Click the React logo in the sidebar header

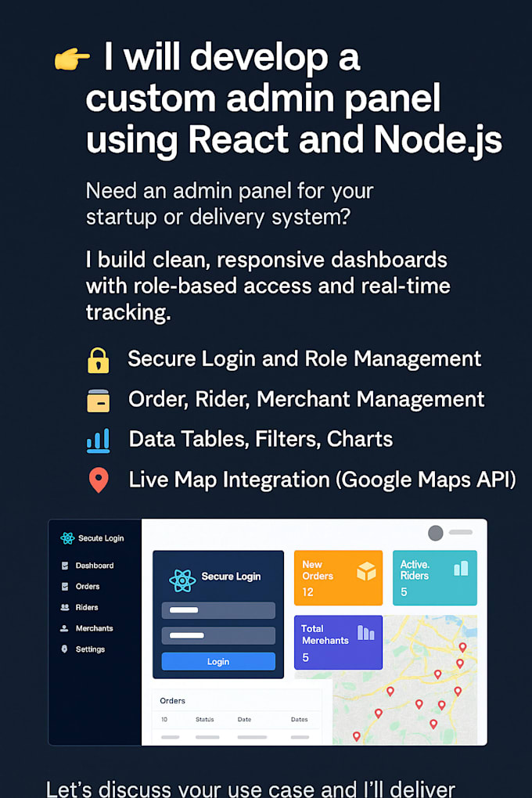[x=67, y=538]
